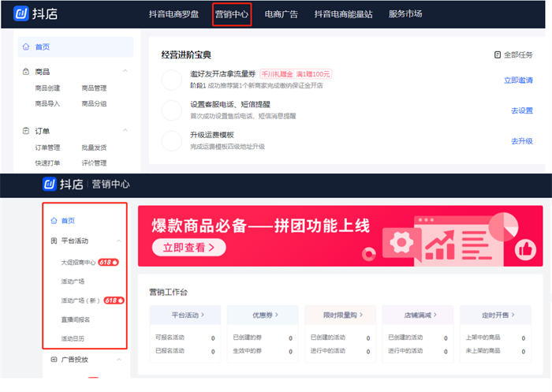The image size is (552, 392).
Task: Click the 营销工作台 heading
Action: pyautogui.click(x=168, y=292)
